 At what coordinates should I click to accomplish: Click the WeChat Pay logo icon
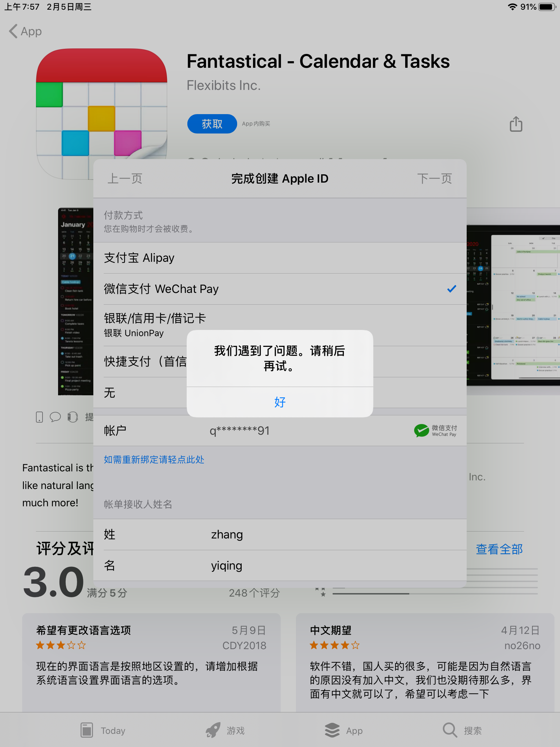(x=436, y=431)
